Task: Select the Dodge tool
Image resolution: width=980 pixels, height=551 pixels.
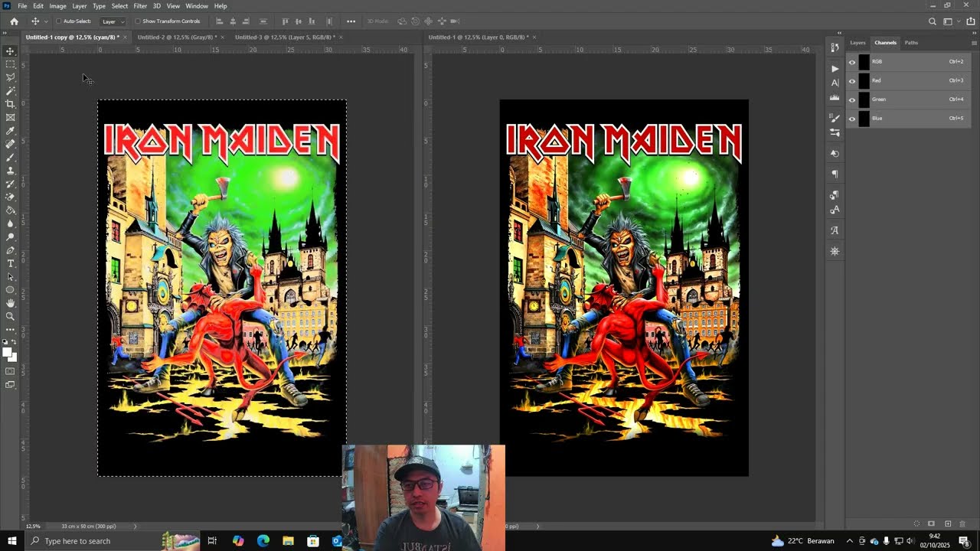Action: point(10,236)
